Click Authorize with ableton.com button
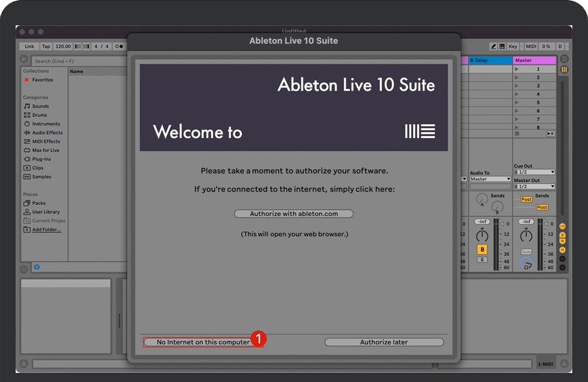 click(x=294, y=214)
